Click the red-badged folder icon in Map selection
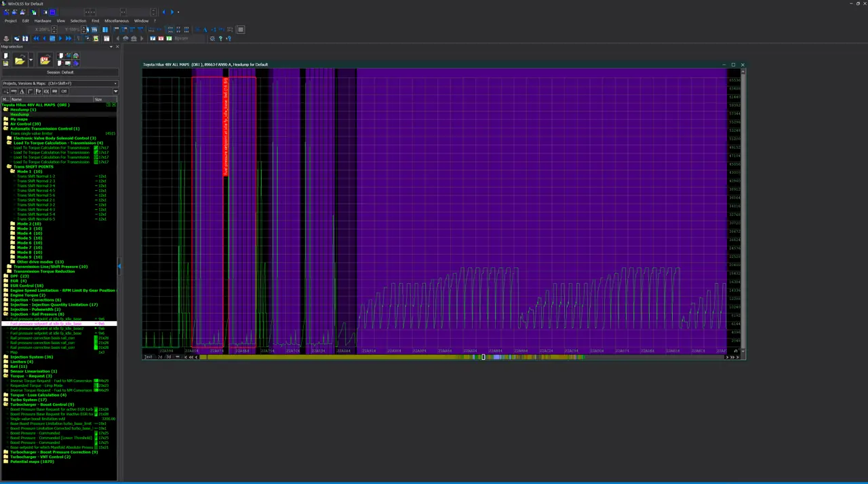 tap(45, 60)
